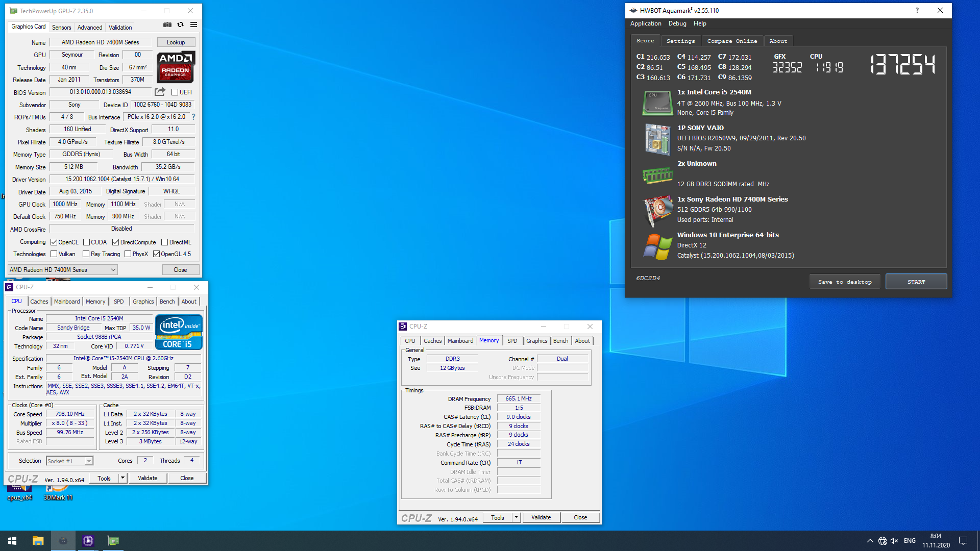980x551 pixels.
Task: Show hidden system tray icons
Action: (x=870, y=541)
